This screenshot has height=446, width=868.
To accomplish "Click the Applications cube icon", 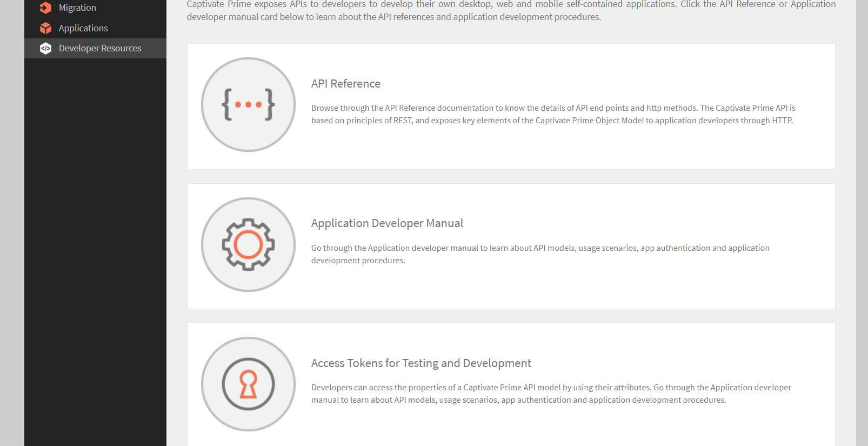I will click(45, 28).
